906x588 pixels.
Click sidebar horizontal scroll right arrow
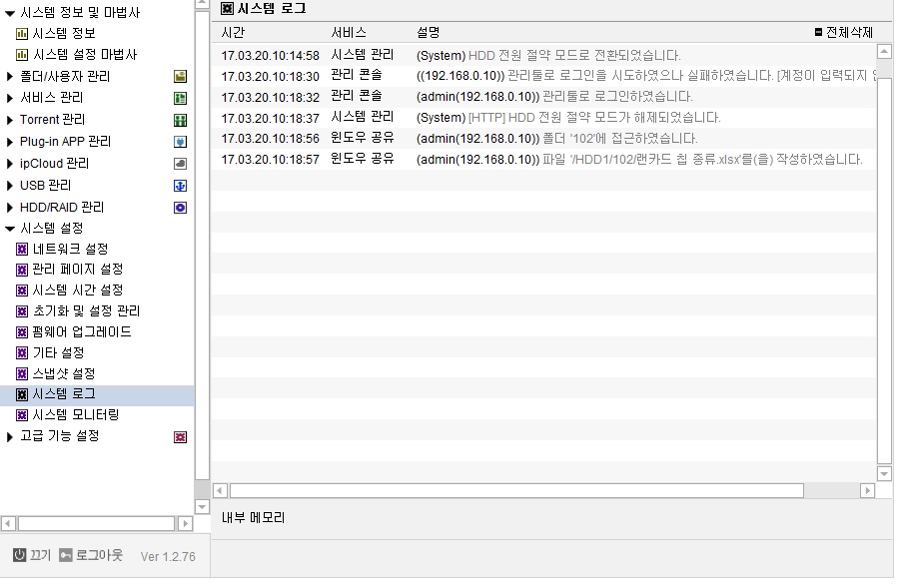(185, 524)
